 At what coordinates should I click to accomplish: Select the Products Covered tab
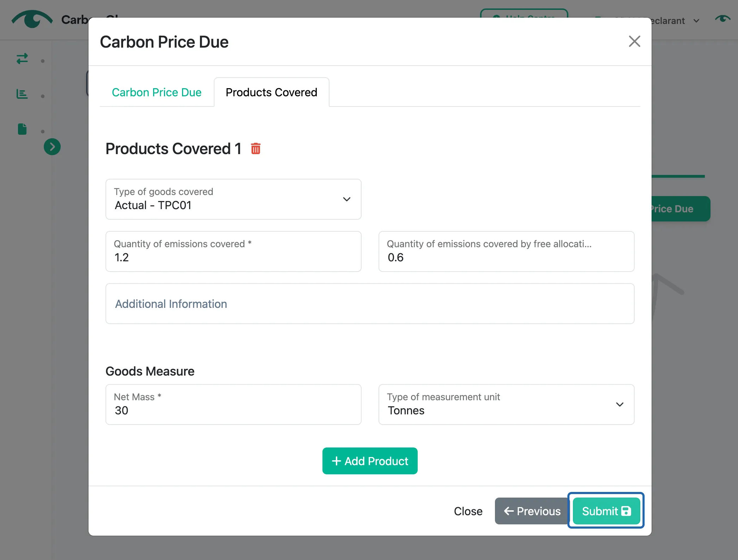tap(271, 92)
